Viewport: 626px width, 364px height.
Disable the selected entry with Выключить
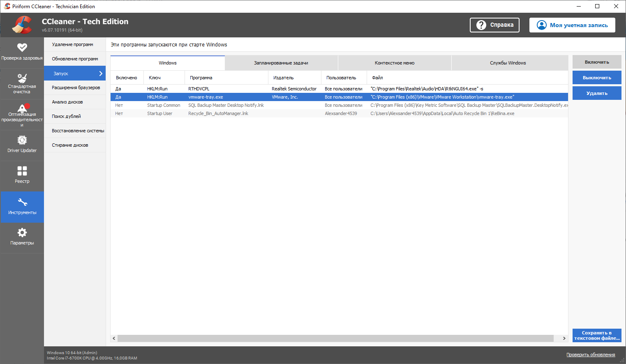pos(597,78)
